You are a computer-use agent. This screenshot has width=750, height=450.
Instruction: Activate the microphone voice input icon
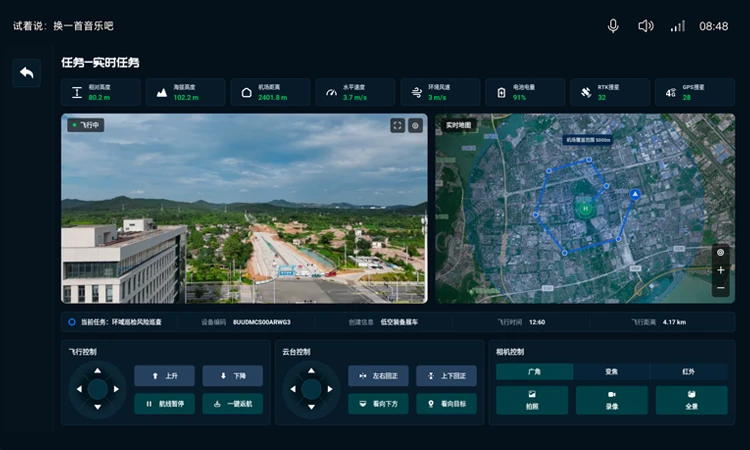click(613, 26)
